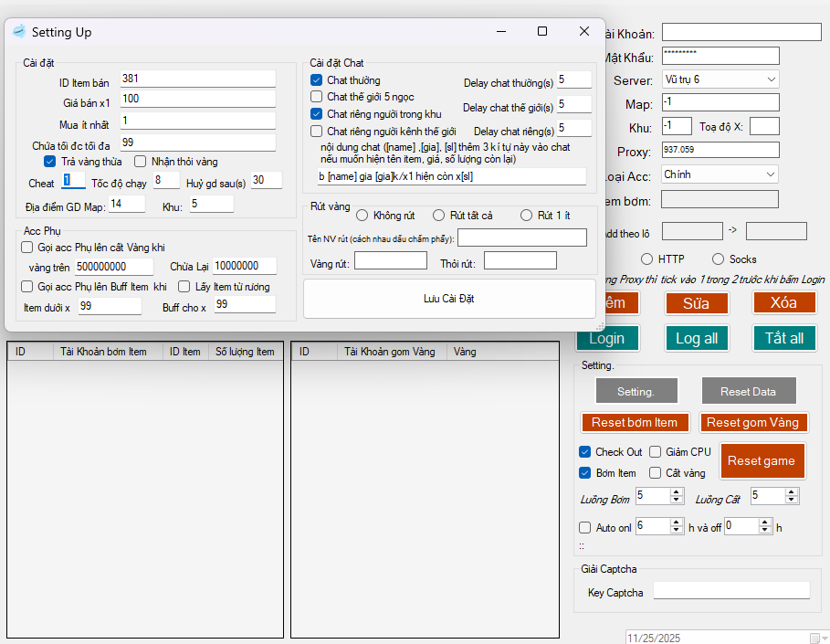Viewport: 830px width, 644px height.
Task: Increase Luồng Bơm value with up arrow
Action: pos(677,491)
